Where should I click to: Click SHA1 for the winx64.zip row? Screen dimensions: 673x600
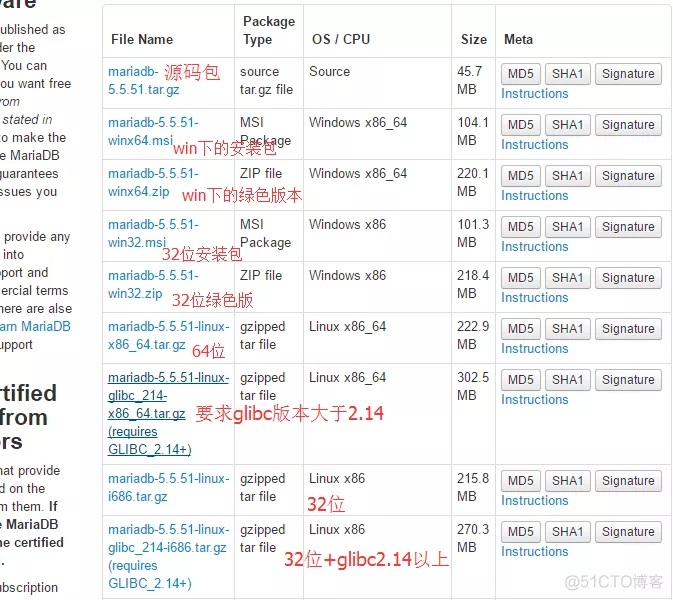coord(567,176)
